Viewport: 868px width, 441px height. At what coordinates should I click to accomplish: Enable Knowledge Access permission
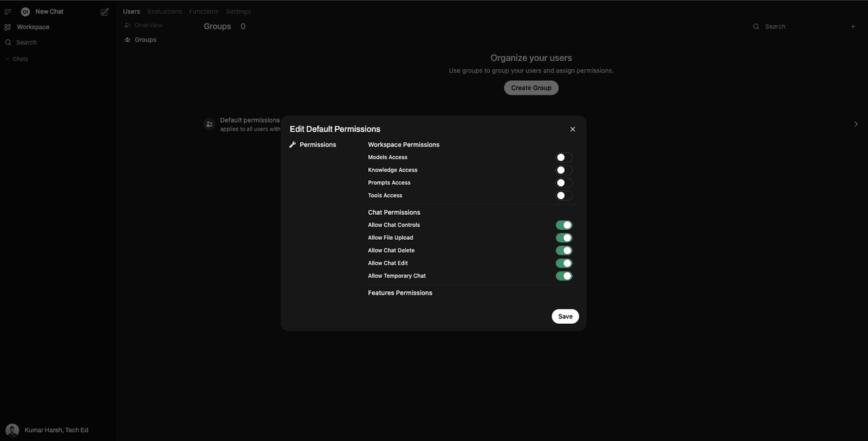coord(566,170)
